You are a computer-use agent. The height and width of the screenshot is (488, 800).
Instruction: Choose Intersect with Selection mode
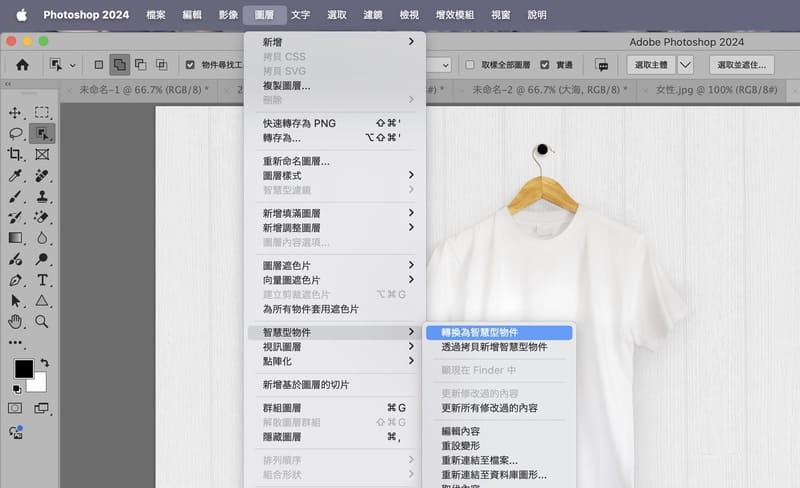pyautogui.click(x=161, y=65)
